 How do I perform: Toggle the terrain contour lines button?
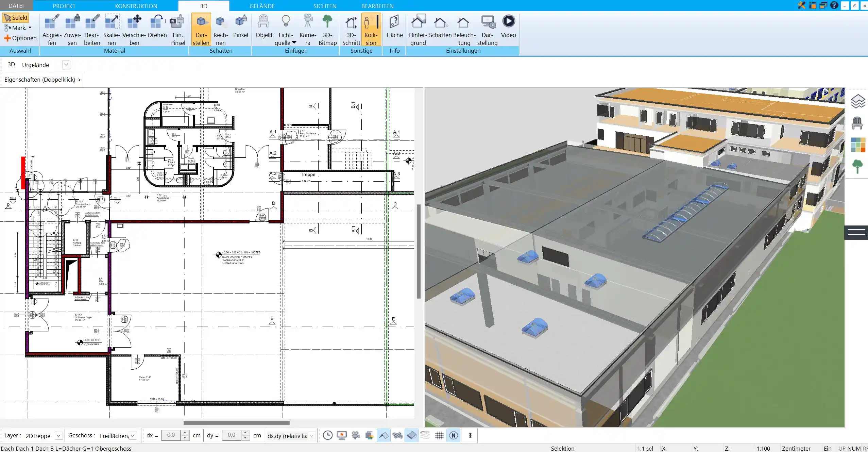click(425, 435)
